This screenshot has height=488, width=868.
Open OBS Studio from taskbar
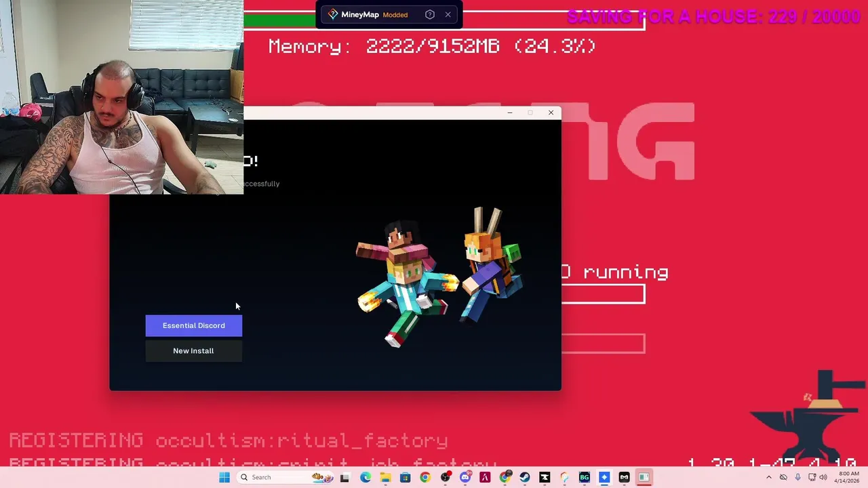click(x=445, y=477)
